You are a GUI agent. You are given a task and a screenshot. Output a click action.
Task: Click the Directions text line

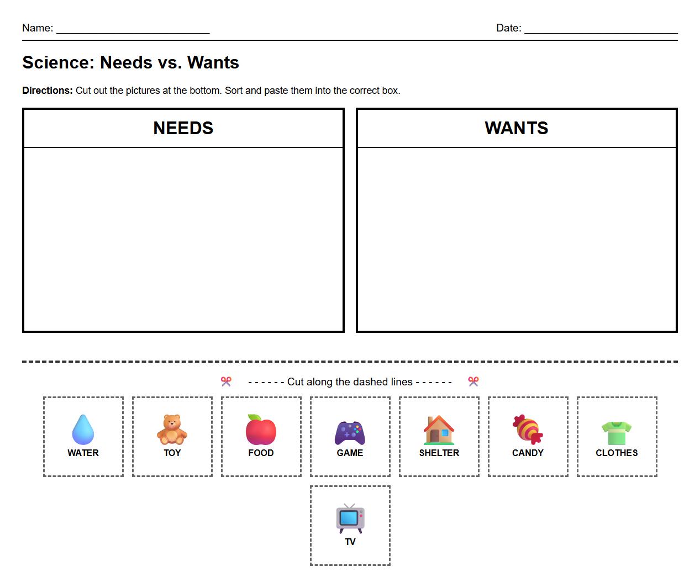pyautogui.click(x=210, y=90)
